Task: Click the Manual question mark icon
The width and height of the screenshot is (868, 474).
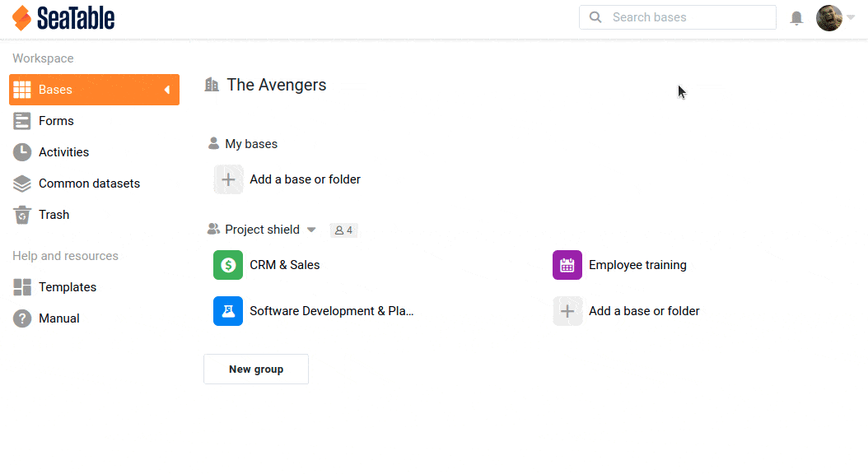Action: click(22, 318)
